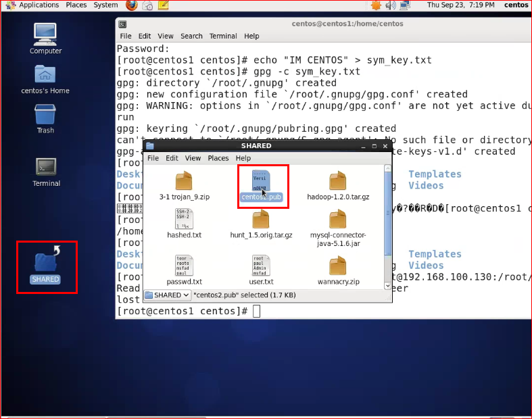Viewport: 532px width, 419px height.
Task: Click the upper 'Templates' text in terminal
Action: coord(435,174)
